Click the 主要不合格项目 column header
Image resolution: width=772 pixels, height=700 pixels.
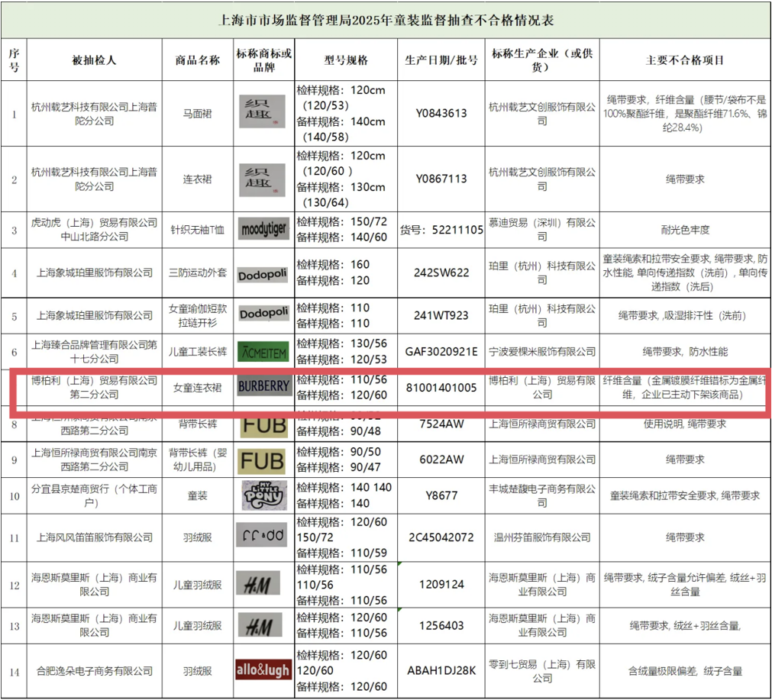click(684, 60)
